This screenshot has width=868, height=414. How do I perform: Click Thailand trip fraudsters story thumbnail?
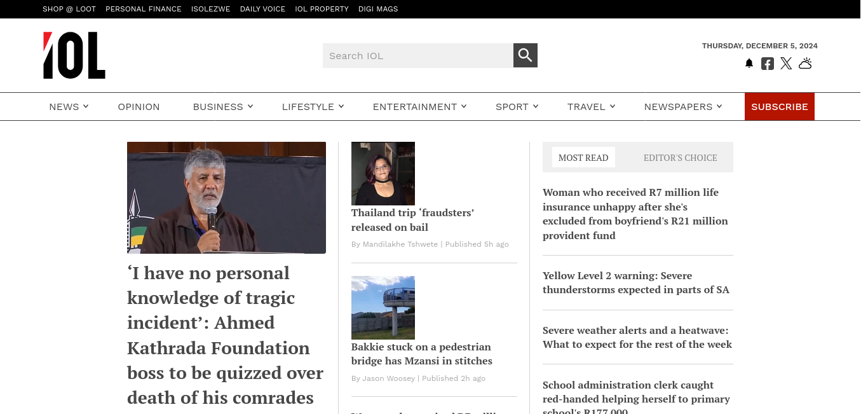383,173
